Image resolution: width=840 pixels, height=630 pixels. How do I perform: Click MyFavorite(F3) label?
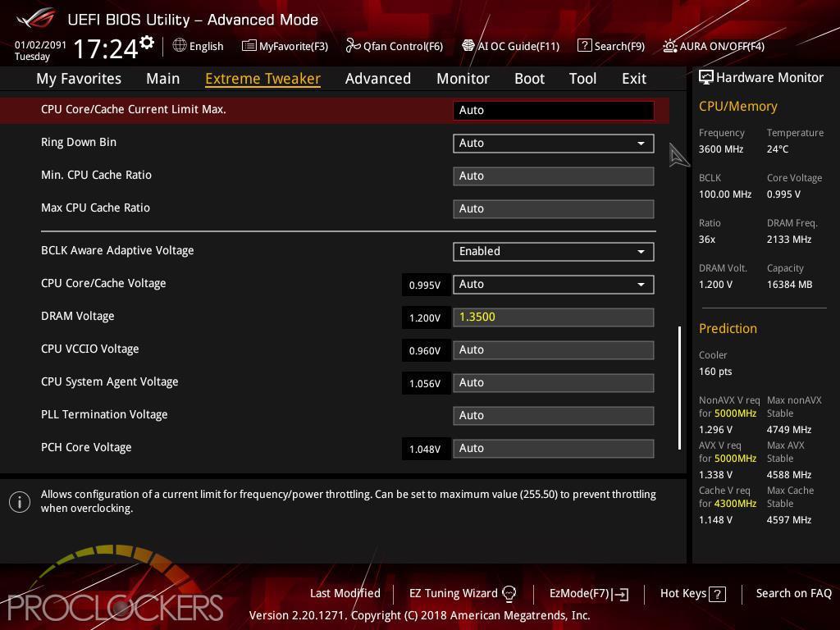294,46
